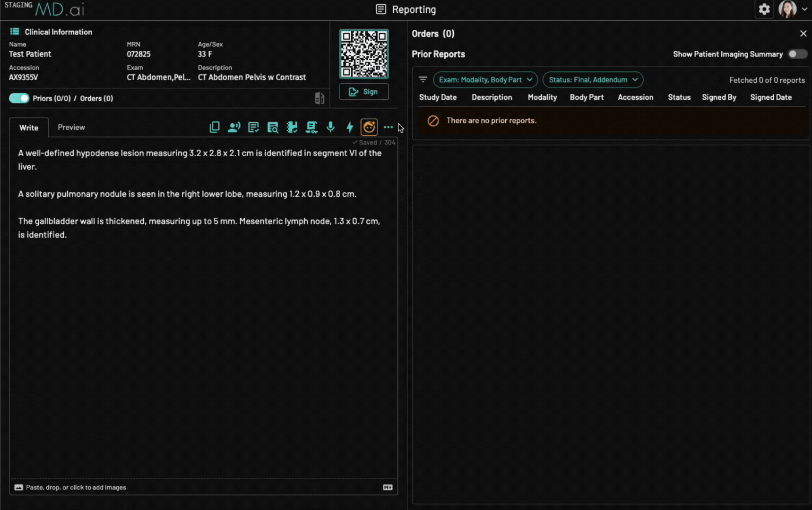Click the copy report pages icon
This screenshot has width=812, height=510.
[215, 127]
